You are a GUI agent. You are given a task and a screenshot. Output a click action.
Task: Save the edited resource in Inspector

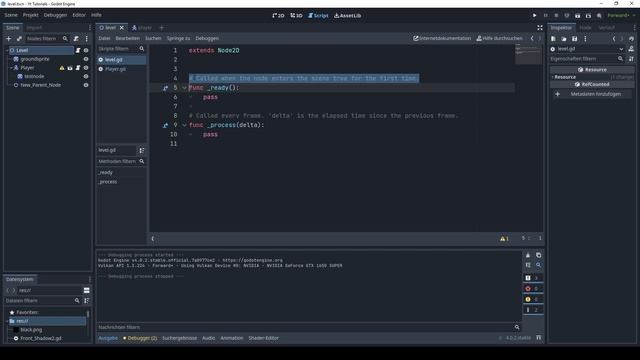click(x=575, y=39)
